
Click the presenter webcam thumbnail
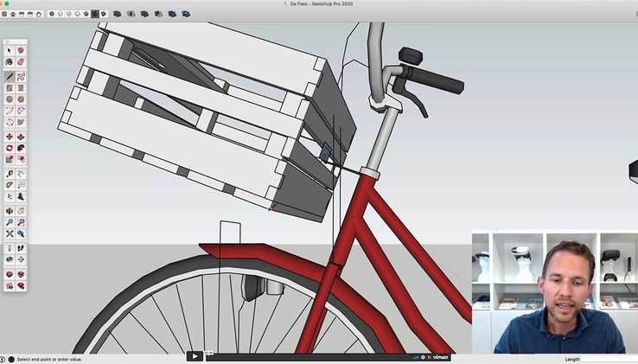click(x=554, y=292)
